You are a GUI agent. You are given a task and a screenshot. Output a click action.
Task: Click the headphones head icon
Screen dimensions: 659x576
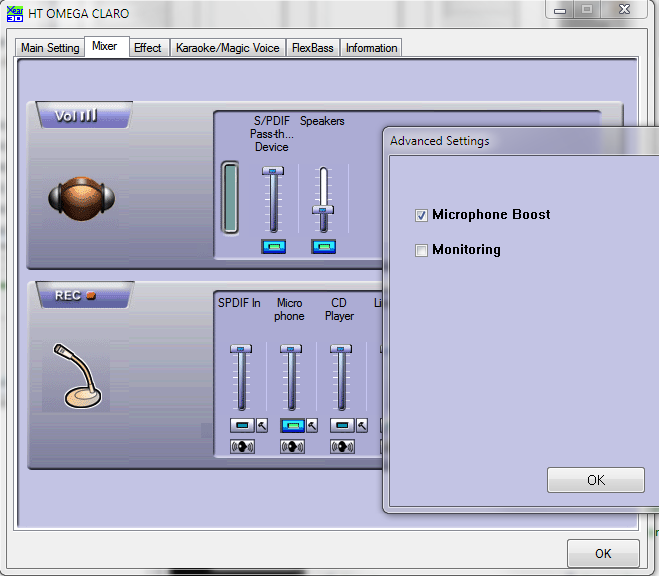[82, 199]
